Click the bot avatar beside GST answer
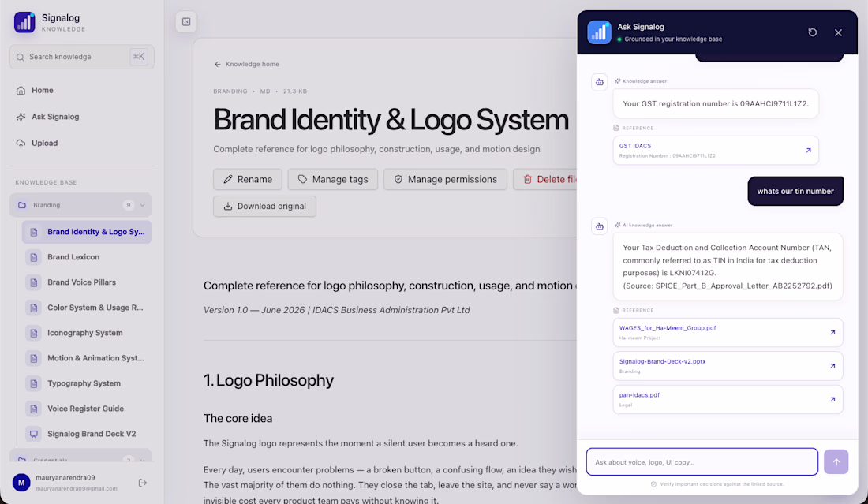The image size is (868, 504). point(600,83)
